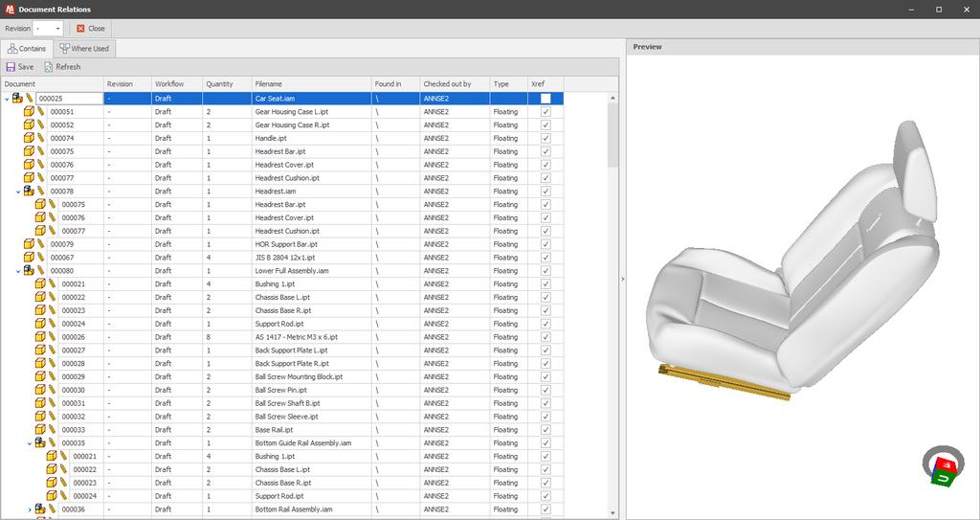980x520 pixels.
Task: Click the Xref column header
Action: tap(546, 84)
